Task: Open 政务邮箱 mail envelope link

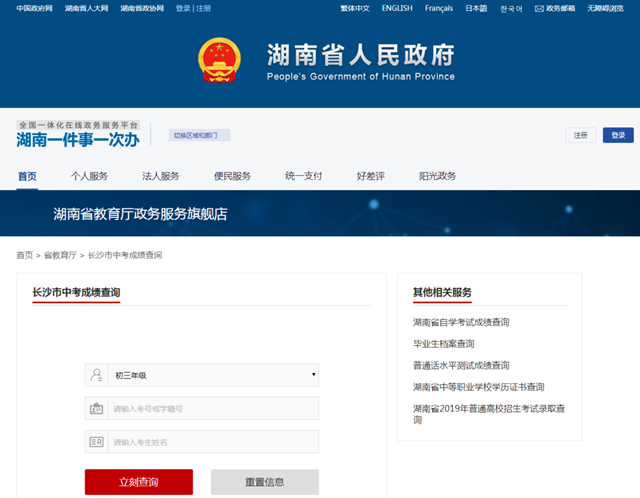Action: [553, 8]
